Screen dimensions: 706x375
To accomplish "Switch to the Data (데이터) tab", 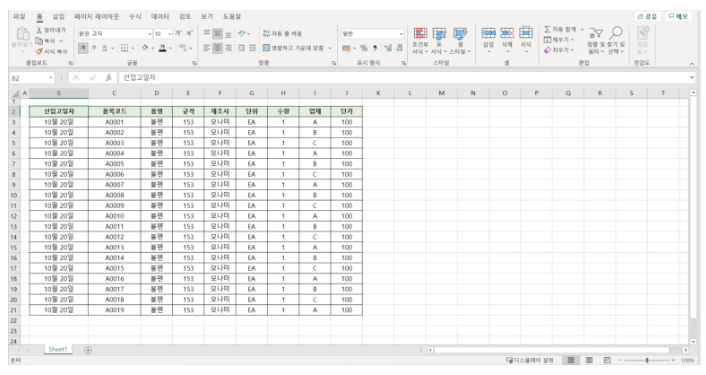I will [x=160, y=17].
